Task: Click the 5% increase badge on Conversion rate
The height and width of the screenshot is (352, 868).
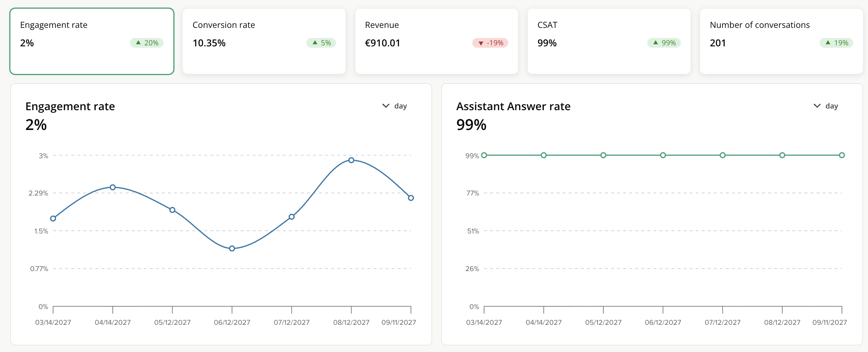Action: [321, 43]
